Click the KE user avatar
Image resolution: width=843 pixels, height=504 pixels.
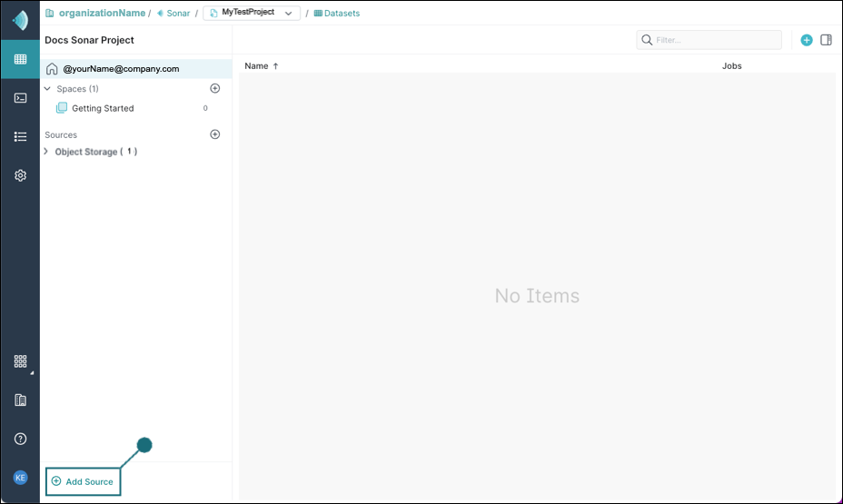(x=20, y=478)
